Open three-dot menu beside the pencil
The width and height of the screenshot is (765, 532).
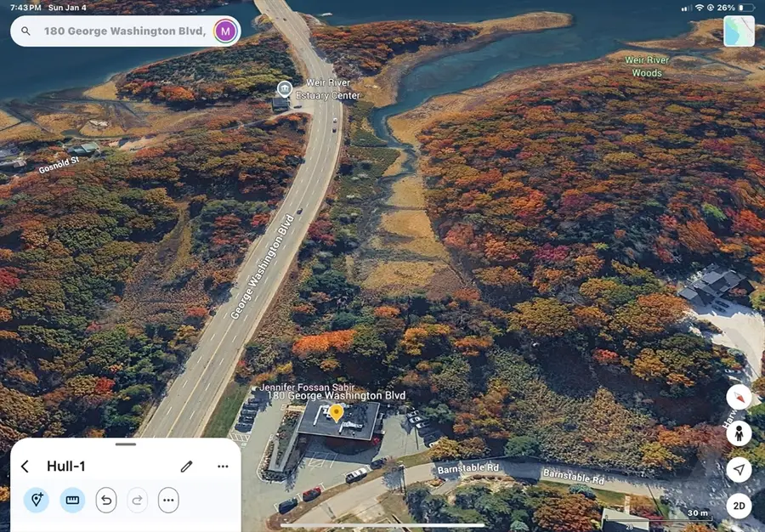[223, 467]
